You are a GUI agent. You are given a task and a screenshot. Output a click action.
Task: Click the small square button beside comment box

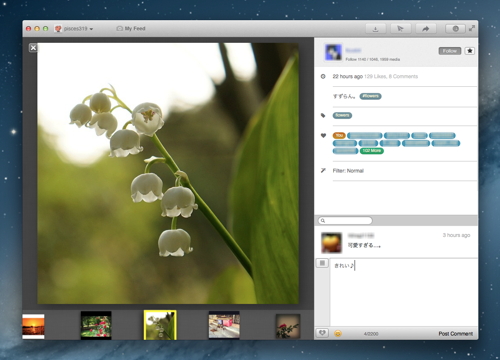(x=322, y=263)
